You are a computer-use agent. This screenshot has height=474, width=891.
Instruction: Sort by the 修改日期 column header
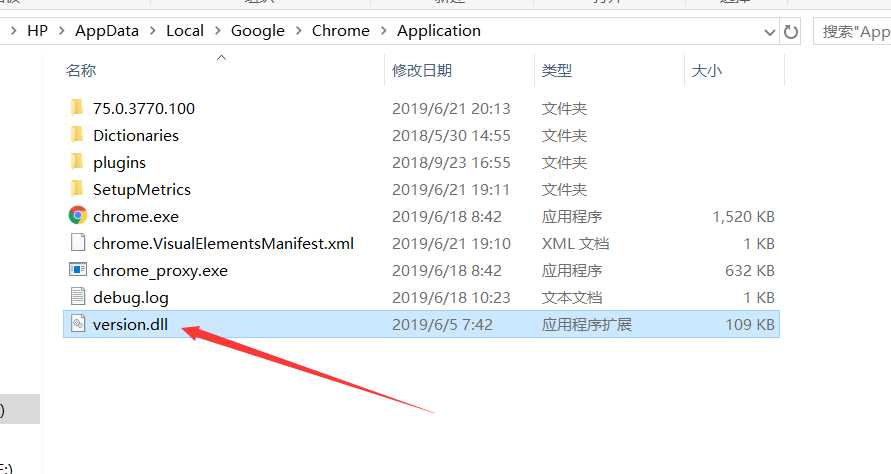[422, 70]
